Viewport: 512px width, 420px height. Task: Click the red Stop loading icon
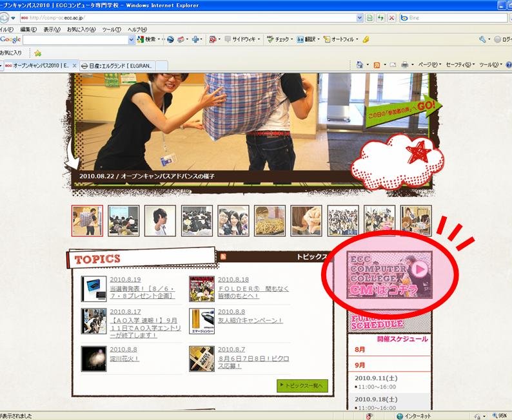[391, 17]
